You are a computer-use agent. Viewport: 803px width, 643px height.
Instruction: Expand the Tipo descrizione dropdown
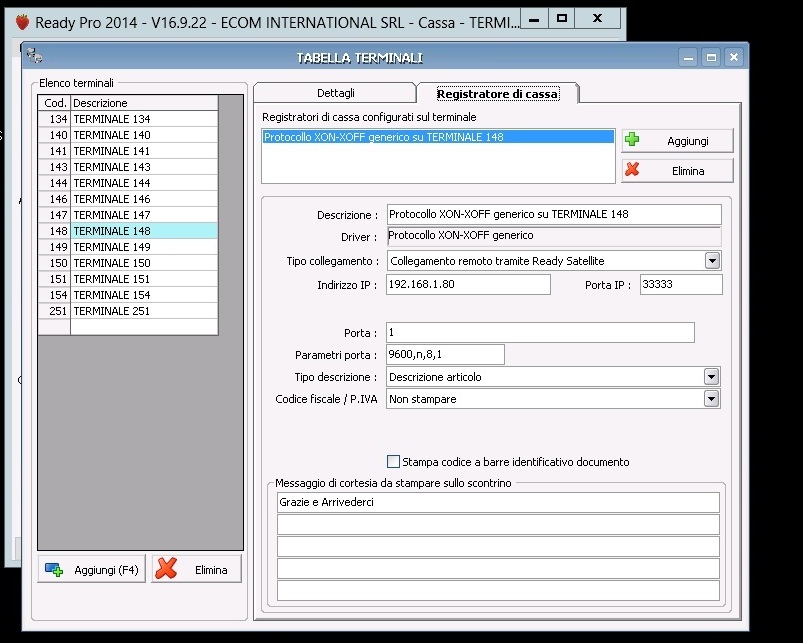click(712, 377)
